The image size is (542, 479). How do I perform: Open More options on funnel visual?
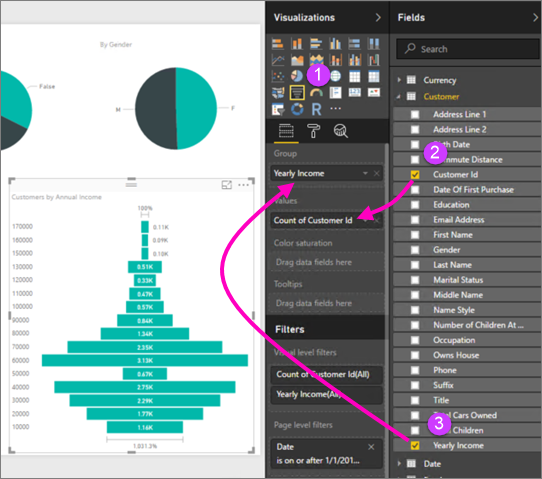click(x=243, y=185)
